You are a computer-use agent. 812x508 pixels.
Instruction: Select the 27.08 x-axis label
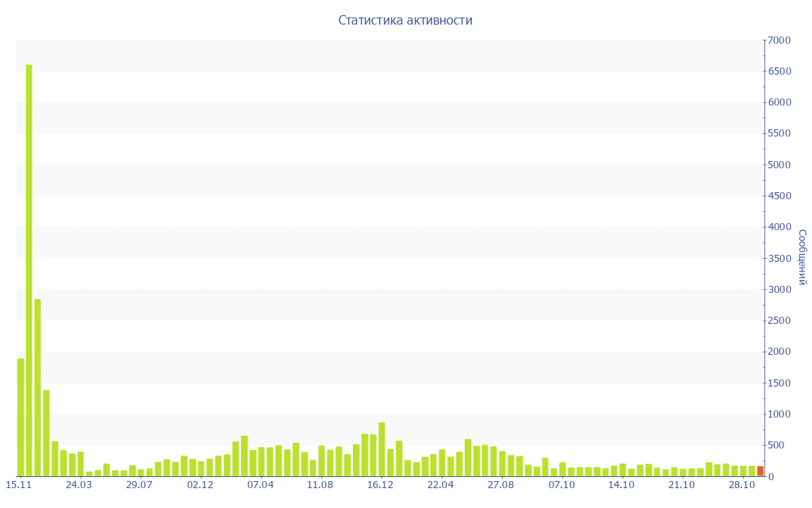click(501, 485)
